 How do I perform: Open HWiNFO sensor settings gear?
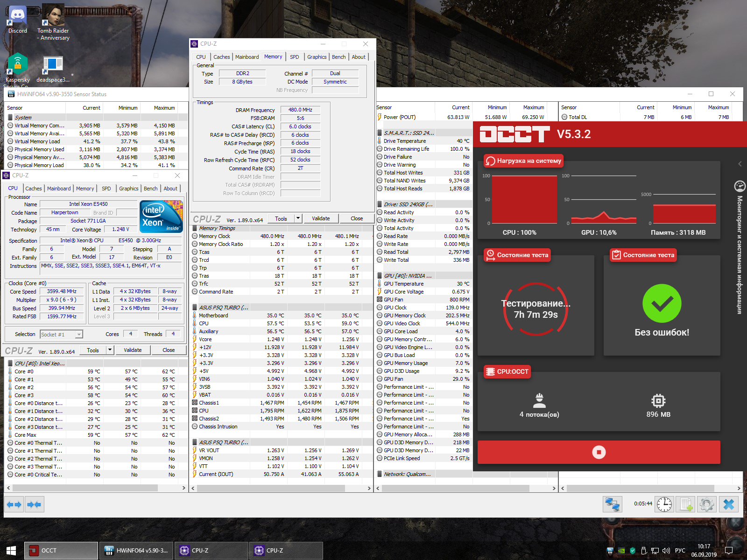707,504
